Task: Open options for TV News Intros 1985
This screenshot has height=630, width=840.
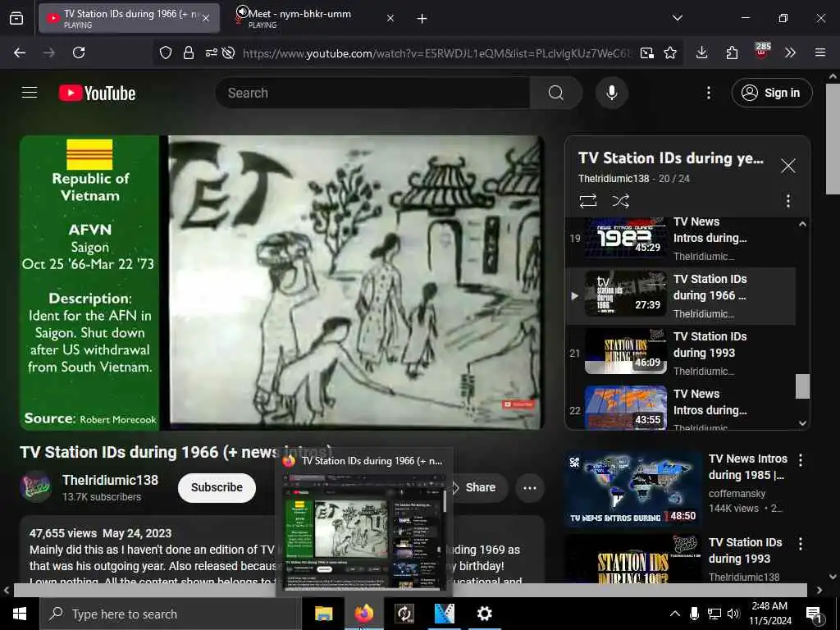Action: coord(801,459)
